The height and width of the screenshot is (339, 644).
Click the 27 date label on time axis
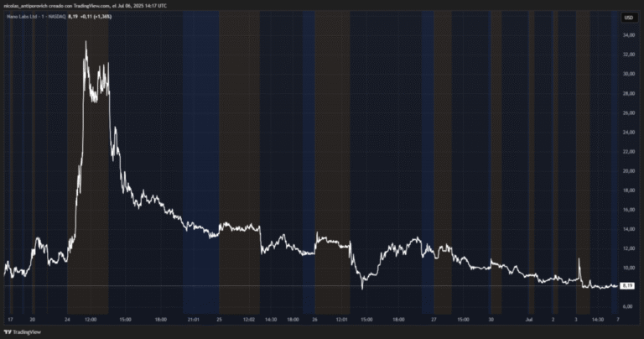[434, 319]
